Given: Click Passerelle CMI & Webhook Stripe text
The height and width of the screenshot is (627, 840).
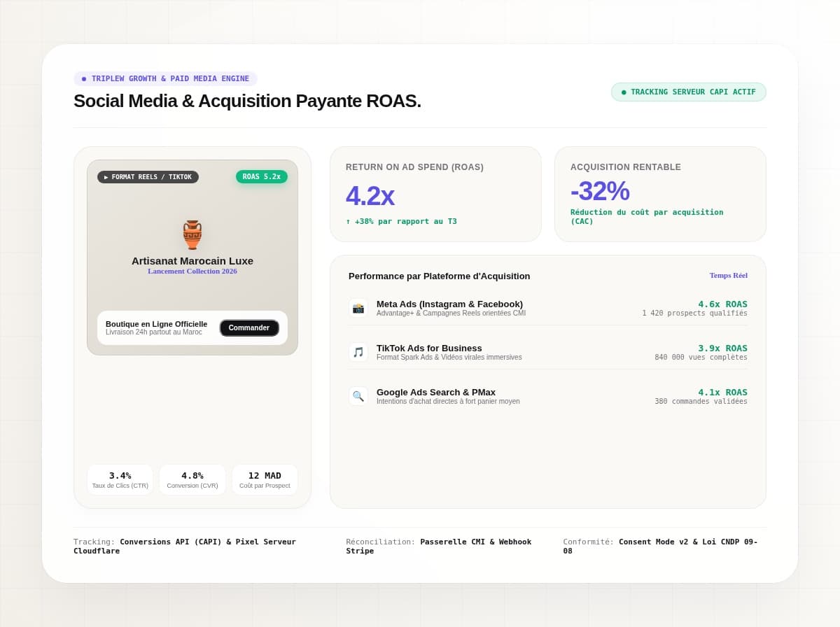Looking at the screenshot, I should [x=439, y=547].
